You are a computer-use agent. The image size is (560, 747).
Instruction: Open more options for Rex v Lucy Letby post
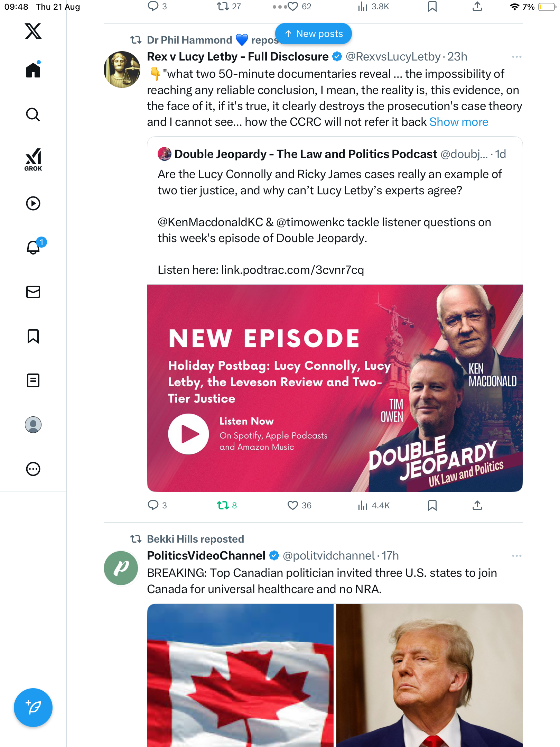pos(516,57)
